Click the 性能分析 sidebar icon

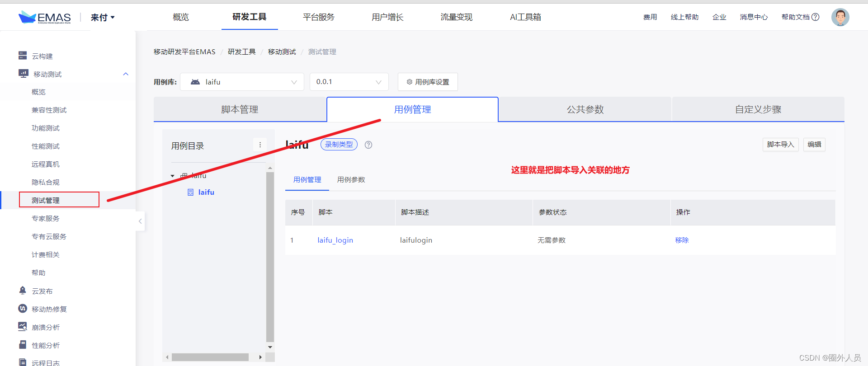(x=23, y=345)
